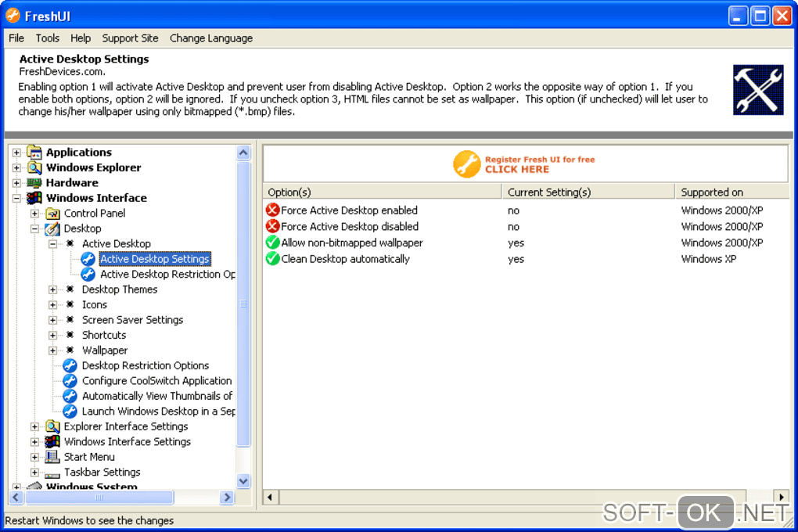Click the Explorer Interface Settings icon
This screenshot has height=532, width=798.
52,426
